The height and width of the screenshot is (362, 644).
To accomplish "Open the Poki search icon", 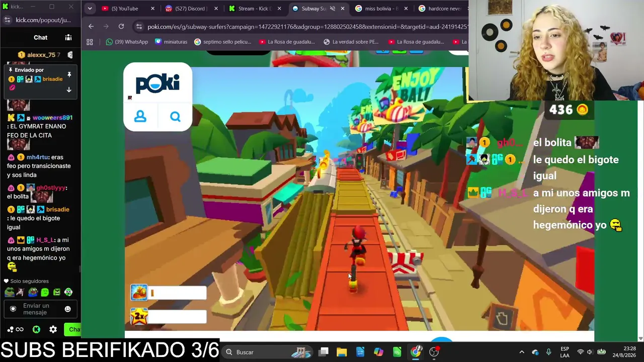I will tap(175, 117).
